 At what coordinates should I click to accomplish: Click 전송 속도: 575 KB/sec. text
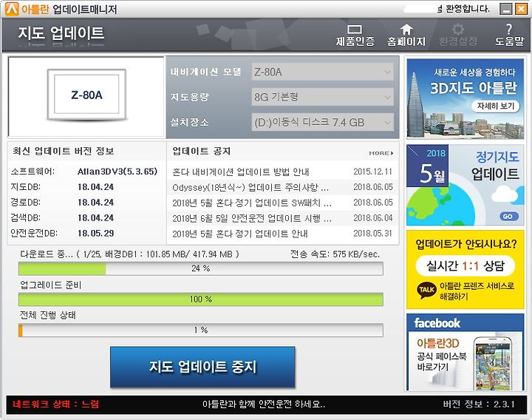pos(335,254)
